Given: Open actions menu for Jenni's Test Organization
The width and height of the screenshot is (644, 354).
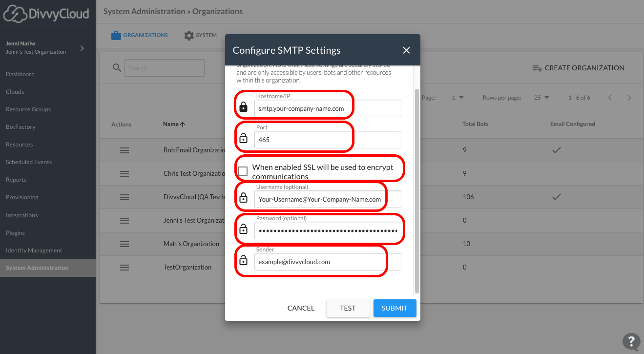Looking at the screenshot, I should pos(125,221).
